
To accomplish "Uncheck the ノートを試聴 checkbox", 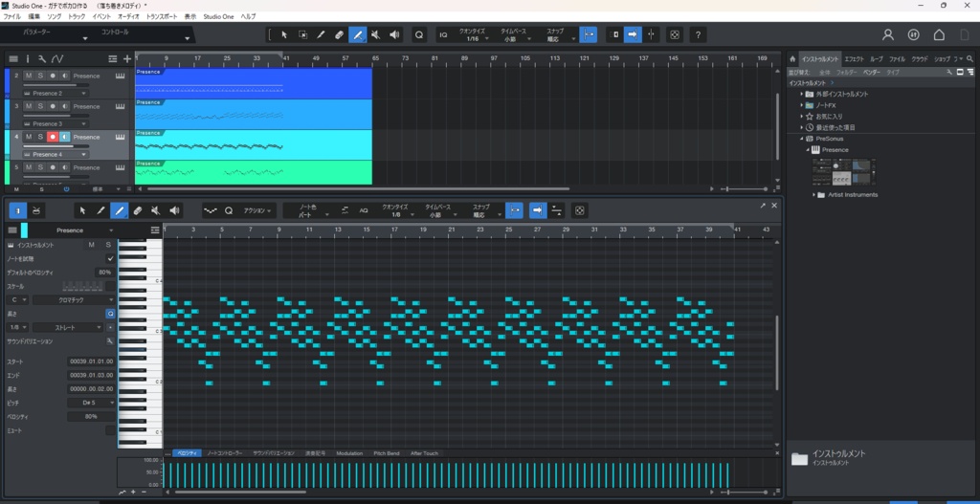I will pos(111,258).
